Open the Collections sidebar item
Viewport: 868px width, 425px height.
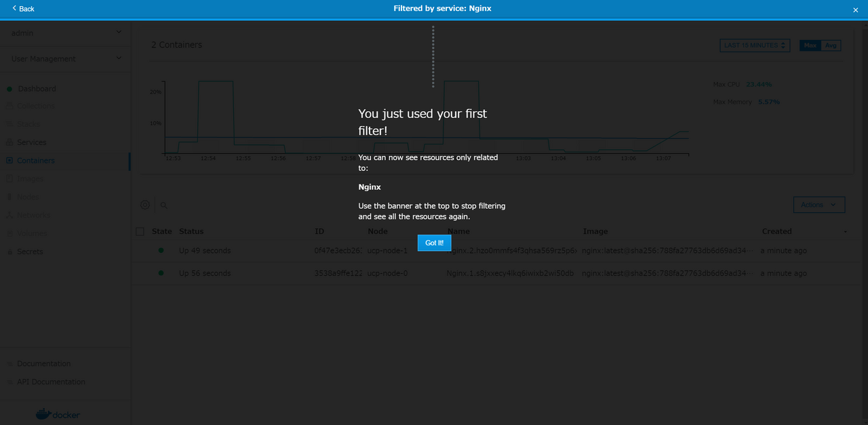36,106
